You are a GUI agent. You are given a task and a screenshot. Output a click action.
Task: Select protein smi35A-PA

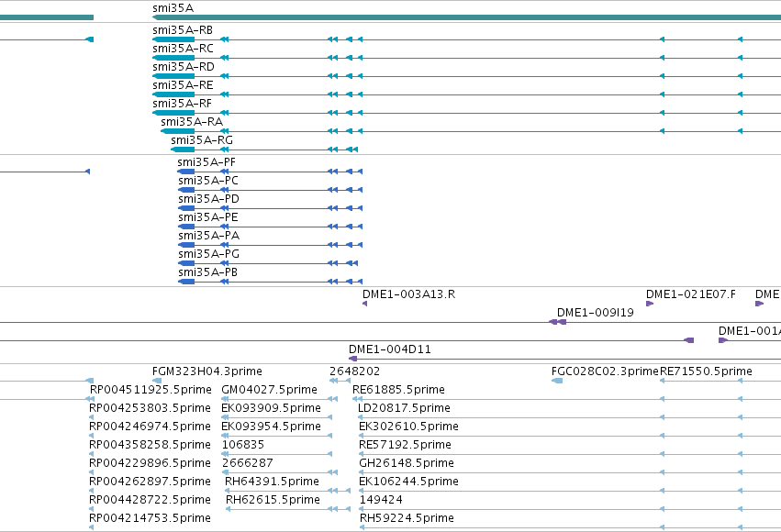click(x=208, y=236)
